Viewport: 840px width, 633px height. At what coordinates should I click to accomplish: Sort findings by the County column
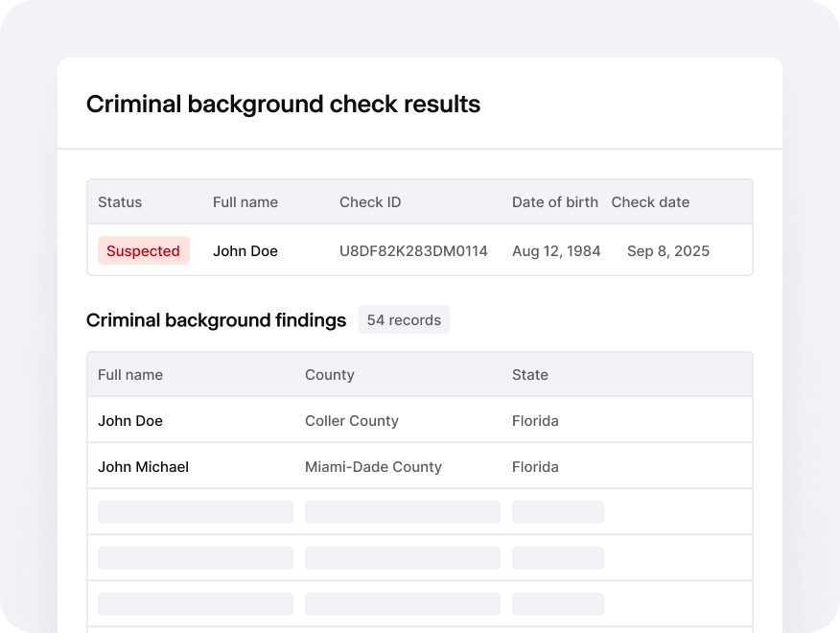(x=329, y=375)
